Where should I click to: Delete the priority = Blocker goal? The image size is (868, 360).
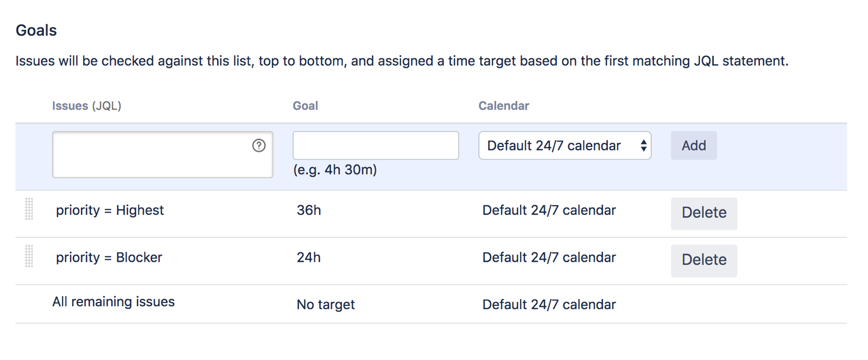click(x=704, y=260)
